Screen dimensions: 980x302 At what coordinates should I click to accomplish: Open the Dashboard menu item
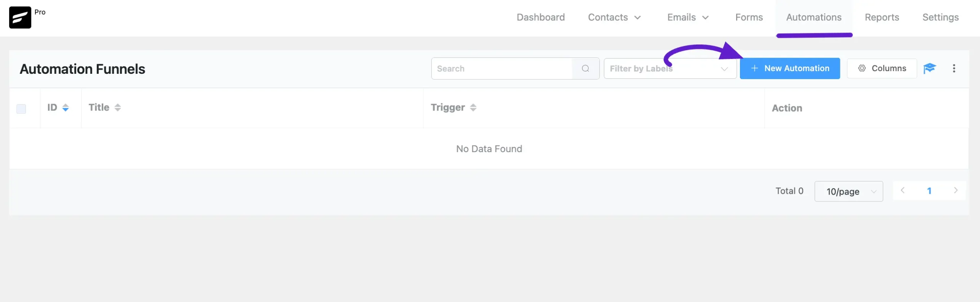click(x=541, y=17)
